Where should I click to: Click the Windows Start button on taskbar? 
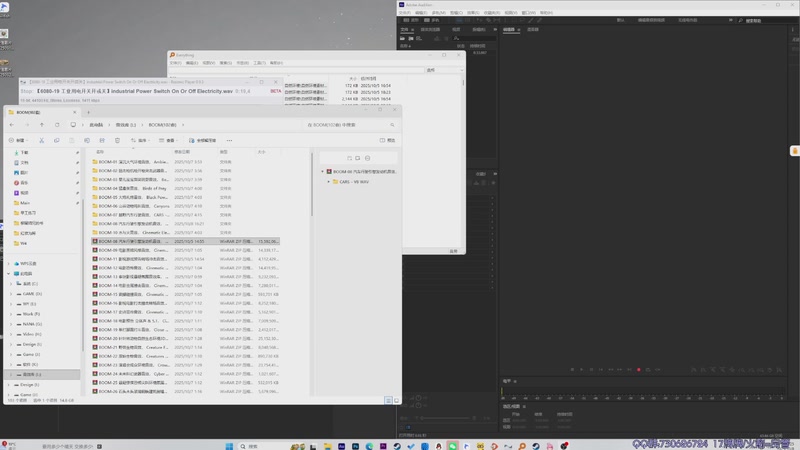(x=228, y=446)
